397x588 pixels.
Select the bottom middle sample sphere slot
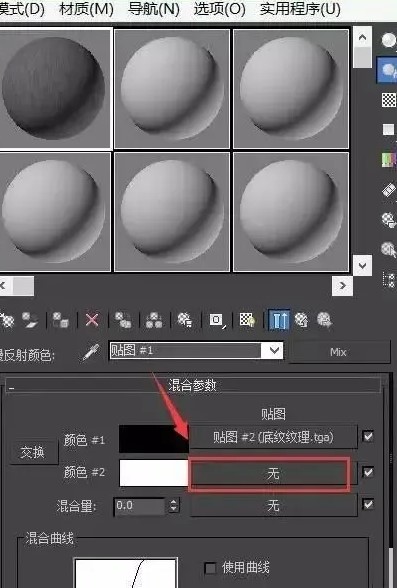pos(172,212)
